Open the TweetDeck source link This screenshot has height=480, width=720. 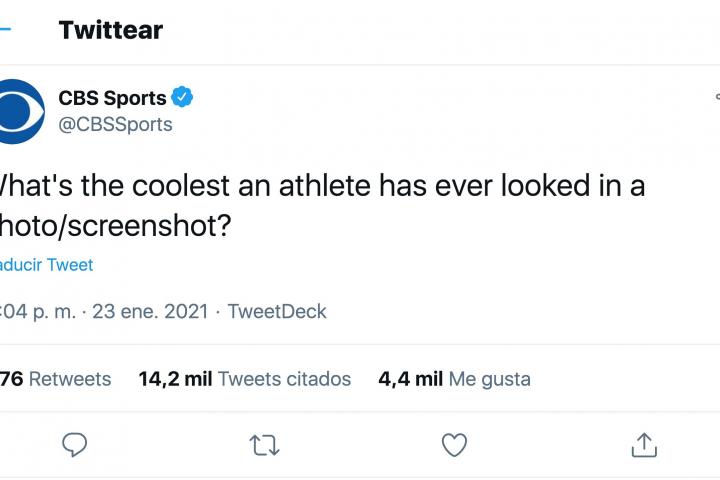pos(277,311)
